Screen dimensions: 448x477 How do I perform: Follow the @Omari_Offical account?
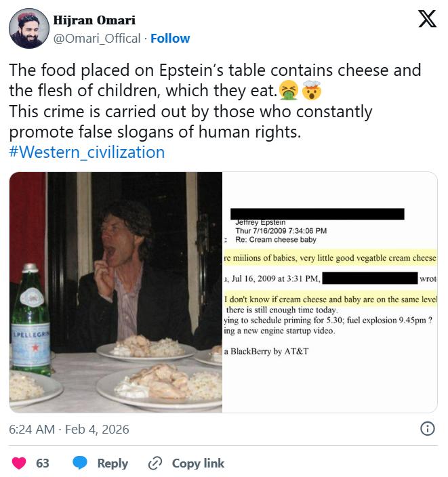coord(170,38)
